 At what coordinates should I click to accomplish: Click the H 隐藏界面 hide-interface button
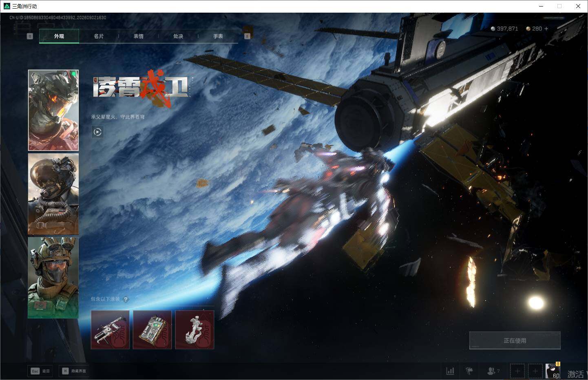tap(74, 371)
